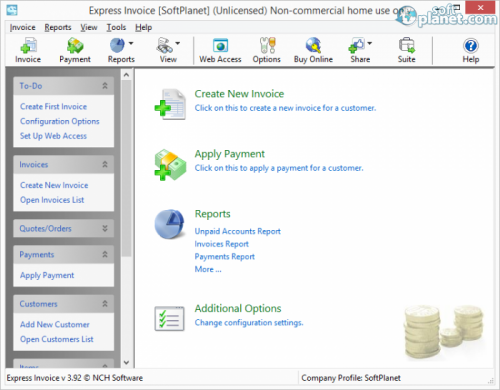Open the View toolbar dropdown arrow
500x390 pixels.
pyautogui.click(x=178, y=43)
